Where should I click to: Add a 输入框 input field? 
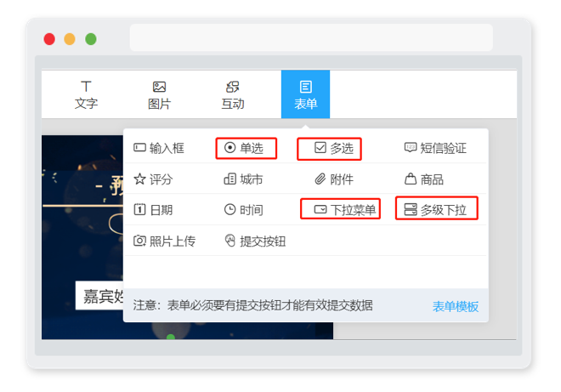click(x=159, y=148)
